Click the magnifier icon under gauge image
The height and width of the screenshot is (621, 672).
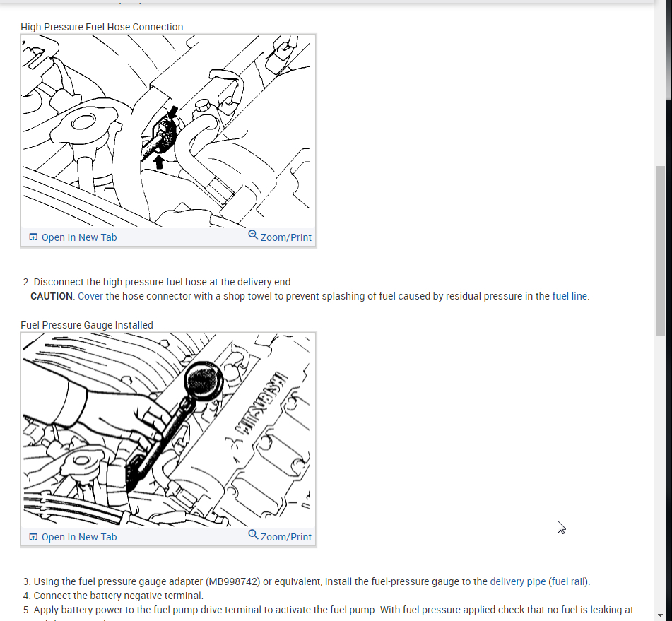[253, 534]
